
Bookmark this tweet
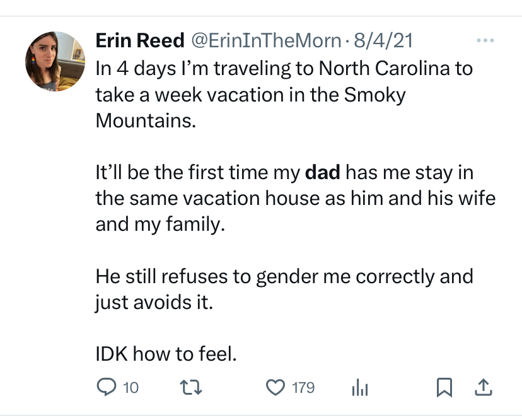click(444, 387)
